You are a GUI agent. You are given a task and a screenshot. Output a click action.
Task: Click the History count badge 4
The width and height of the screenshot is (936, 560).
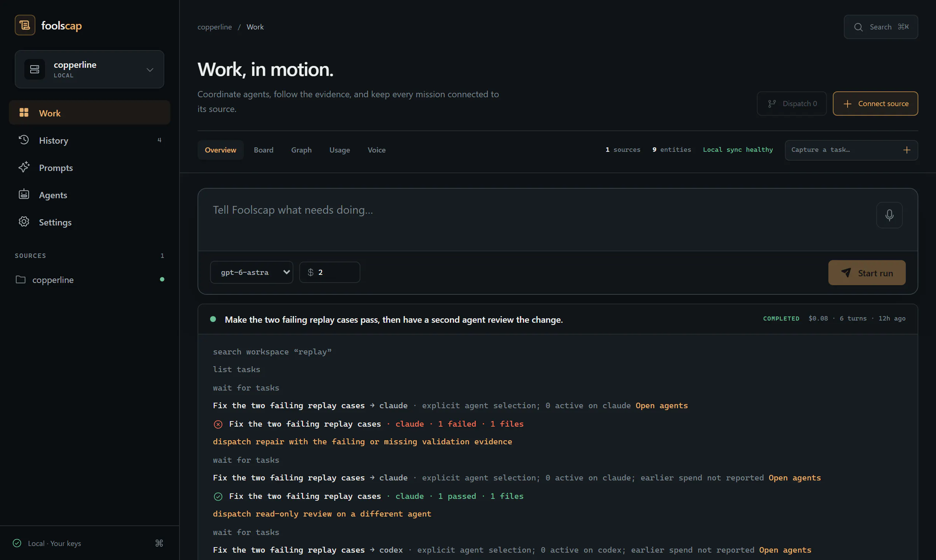[x=159, y=140]
